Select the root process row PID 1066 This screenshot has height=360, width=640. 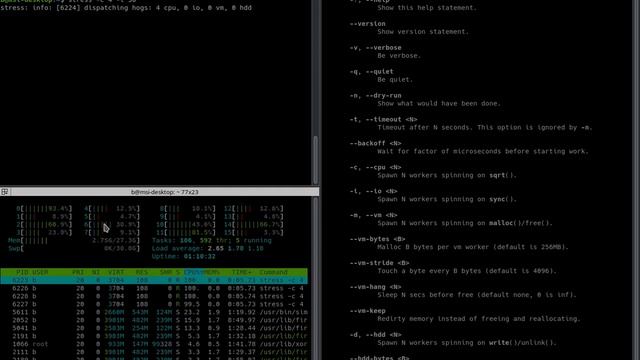154,344
